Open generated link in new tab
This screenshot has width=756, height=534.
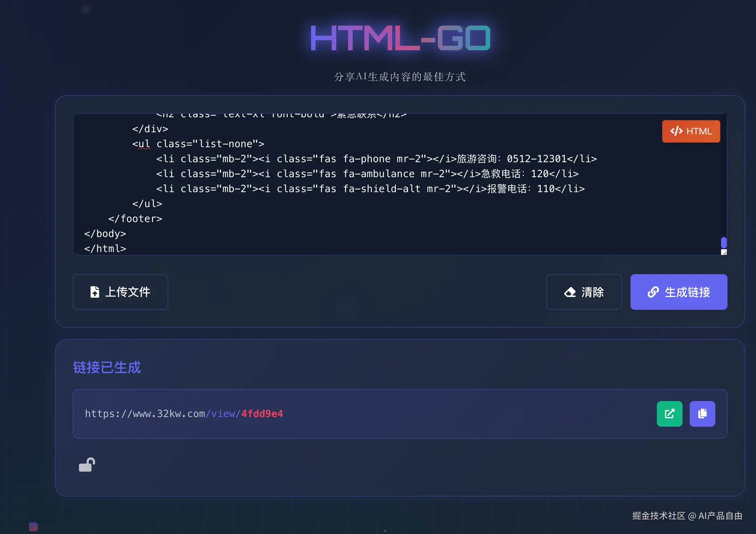click(x=669, y=414)
